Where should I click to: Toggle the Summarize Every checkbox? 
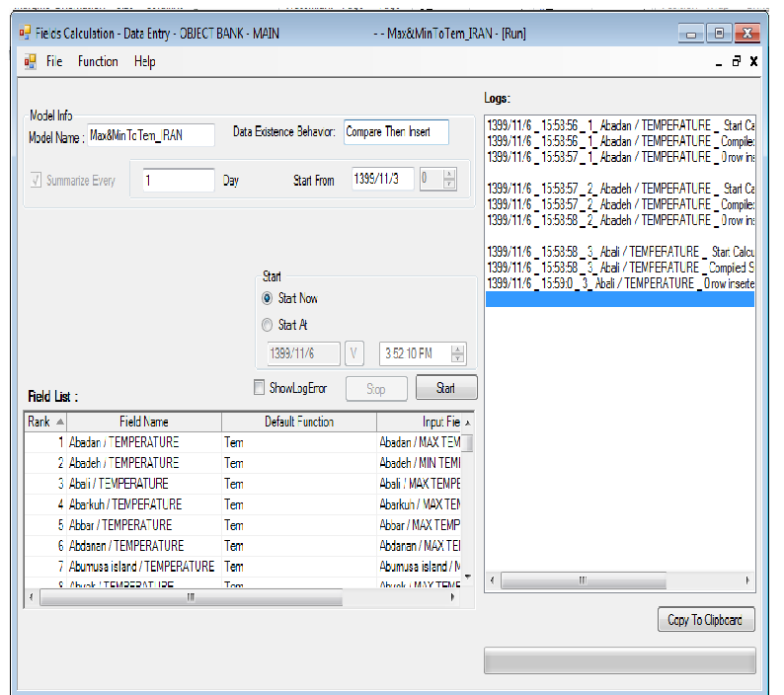pos(37,181)
